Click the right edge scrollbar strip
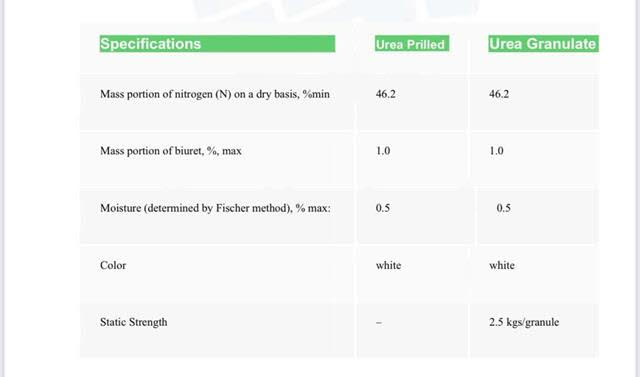The image size is (640, 377). 637,188
